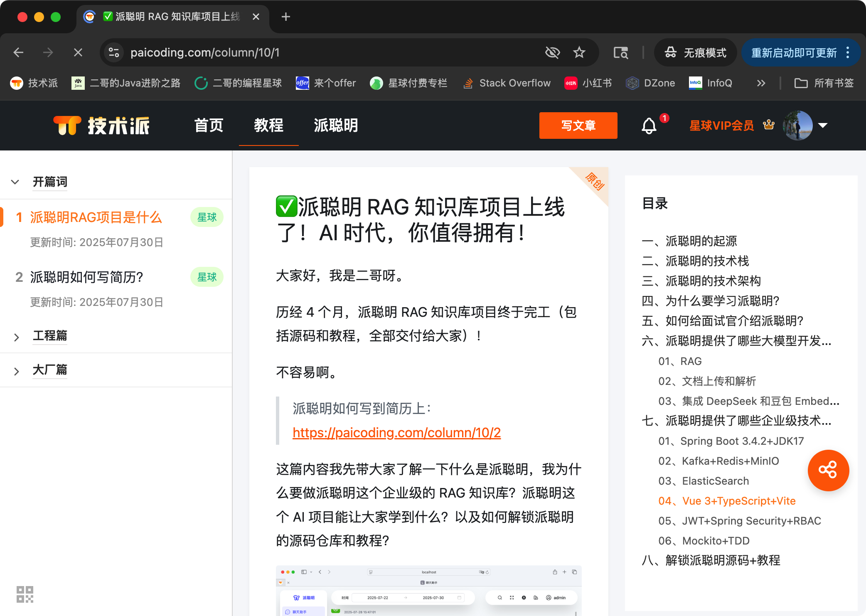Click the QR code icon at bottom left
Screen dimensions: 866x616
(x=25, y=594)
